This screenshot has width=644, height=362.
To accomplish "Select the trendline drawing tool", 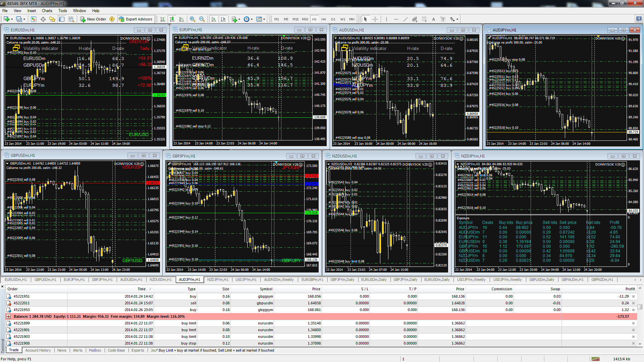I will pos(405,19).
